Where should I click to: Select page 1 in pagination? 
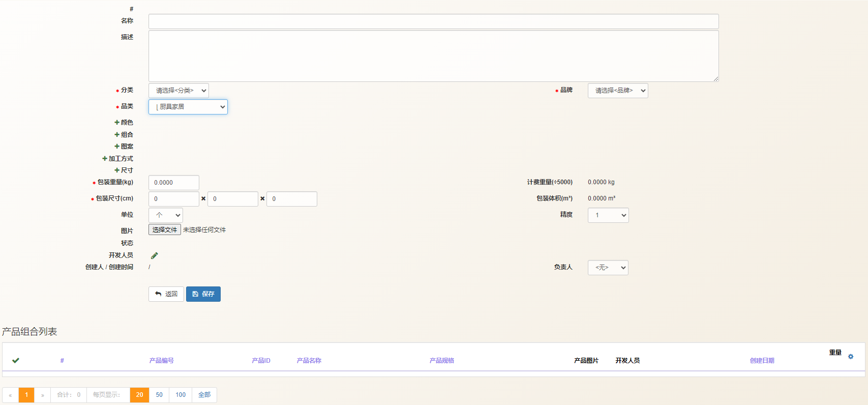(26, 395)
